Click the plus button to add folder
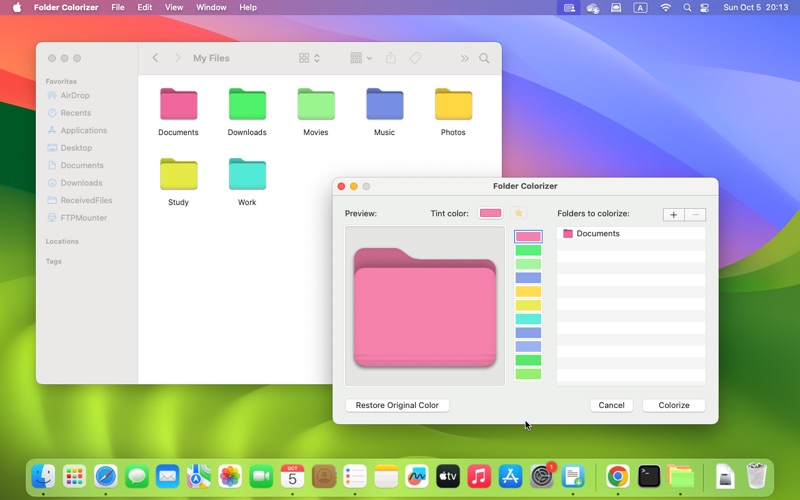The image size is (800, 500). (x=674, y=214)
